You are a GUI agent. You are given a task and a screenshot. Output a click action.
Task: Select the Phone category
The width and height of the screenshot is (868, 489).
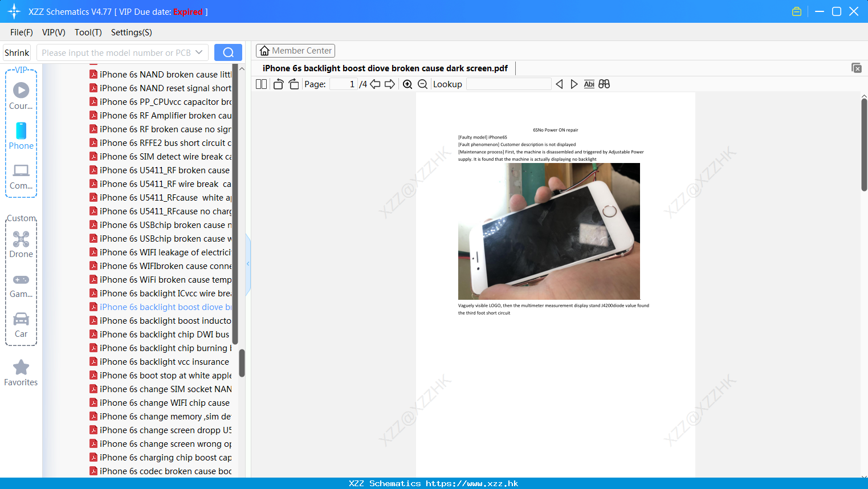click(21, 136)
